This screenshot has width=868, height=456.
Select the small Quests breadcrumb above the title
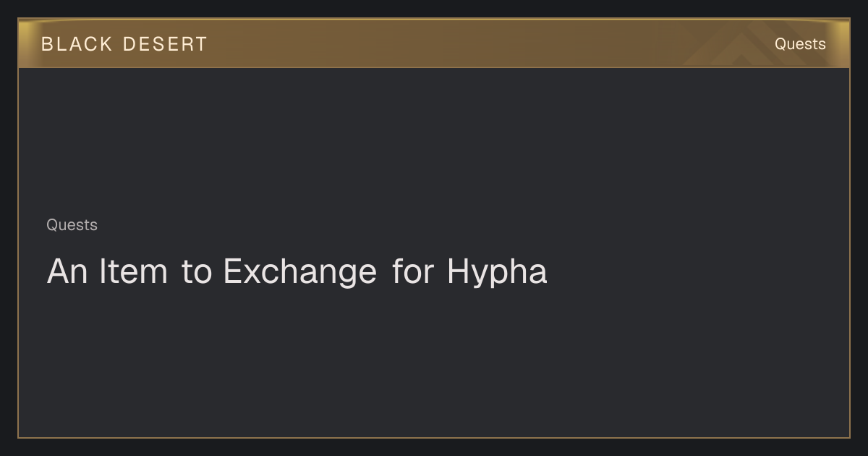72,225
